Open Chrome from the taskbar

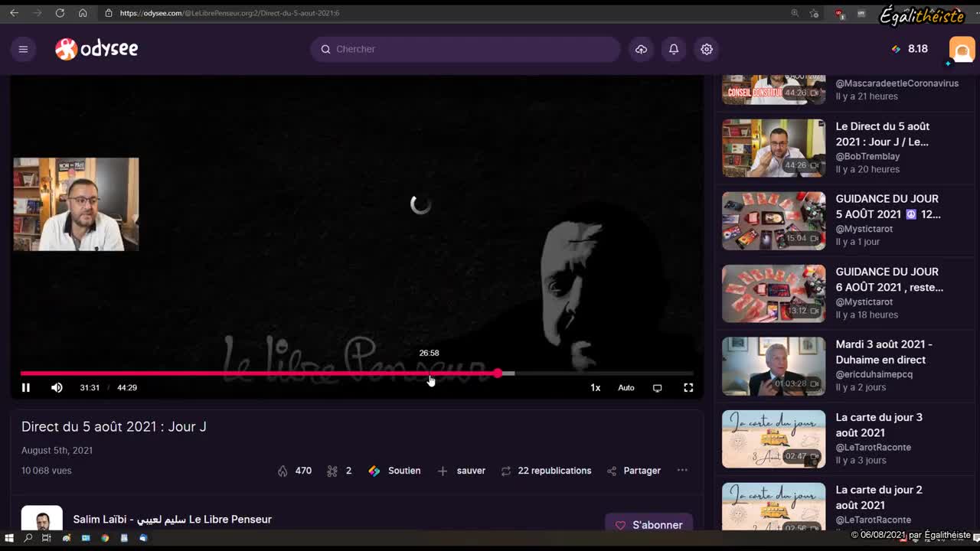[105, 538]
